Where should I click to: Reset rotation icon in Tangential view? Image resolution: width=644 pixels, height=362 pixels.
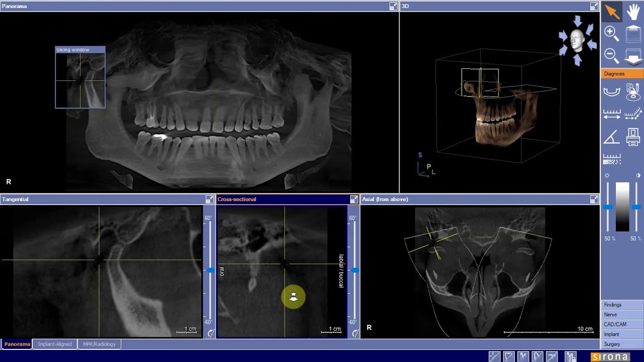211,333
